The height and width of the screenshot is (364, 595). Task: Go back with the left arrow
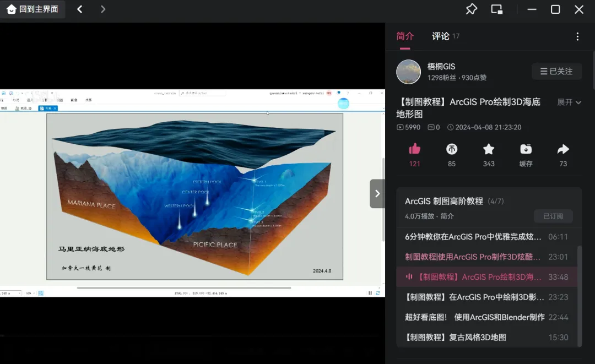[80, 9]
